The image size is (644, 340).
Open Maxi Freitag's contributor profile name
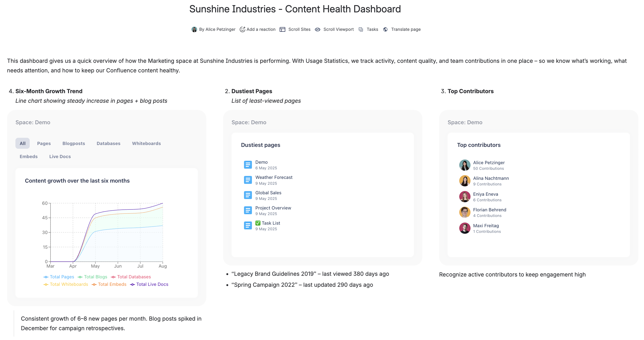[486, 226]
